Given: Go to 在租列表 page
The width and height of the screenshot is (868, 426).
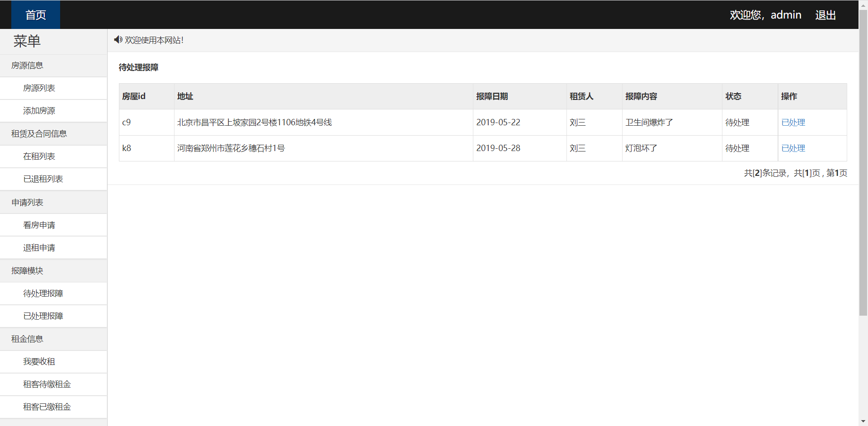Looking at the screenshot, I should 39,156.
